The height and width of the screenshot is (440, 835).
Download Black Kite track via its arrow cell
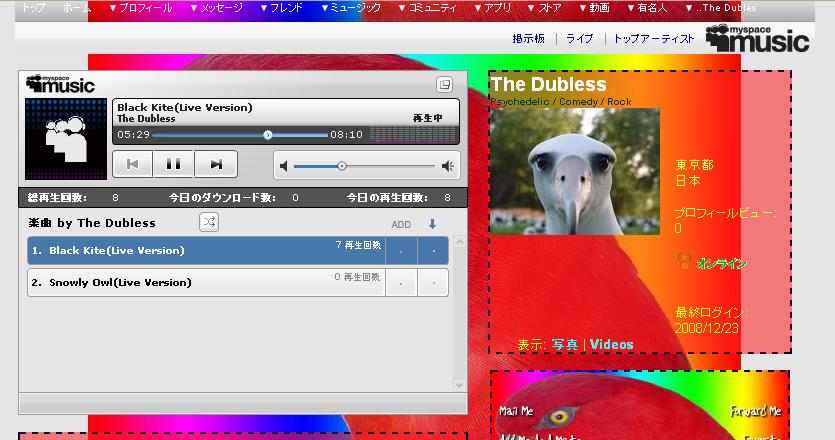click(433, 250)
